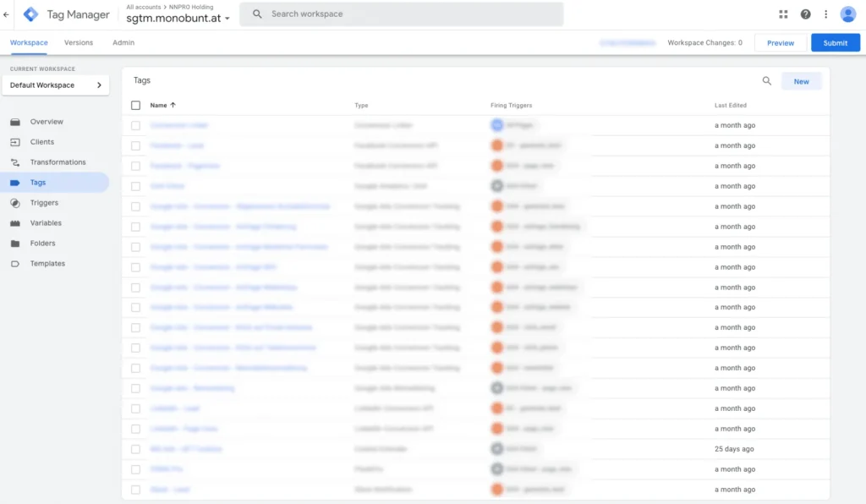Click the Transformations icon in sidebar
This screenshot has width=866, height=504.
point(15,162)
